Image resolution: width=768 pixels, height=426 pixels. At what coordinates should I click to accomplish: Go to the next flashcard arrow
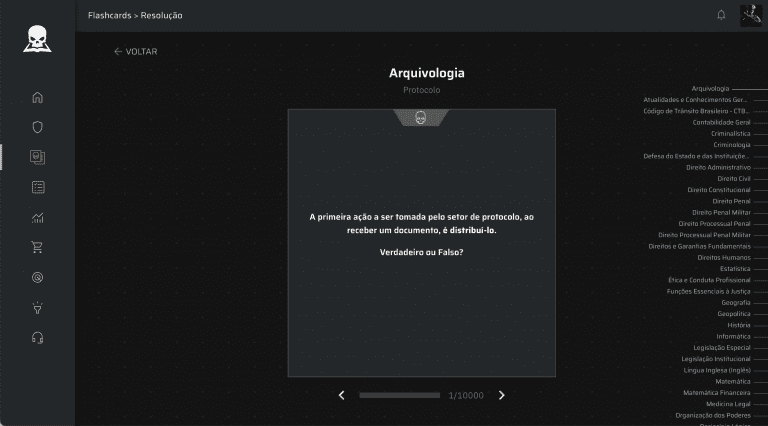502,395
